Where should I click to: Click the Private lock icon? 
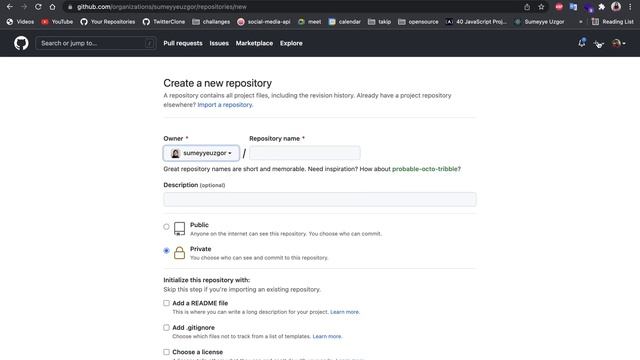[179, 253]
